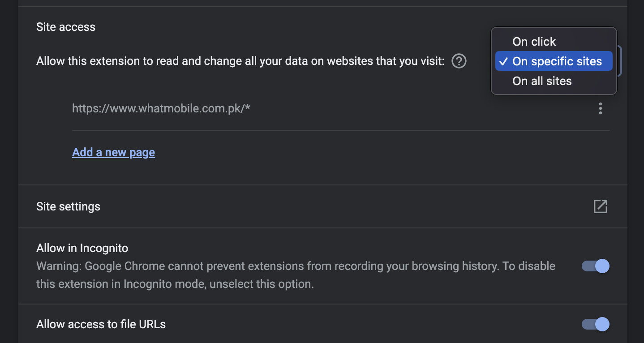Viewport: 644px width, 343px height.
Task: Click empty space right of Add a new page
Action: pos(381,152)
